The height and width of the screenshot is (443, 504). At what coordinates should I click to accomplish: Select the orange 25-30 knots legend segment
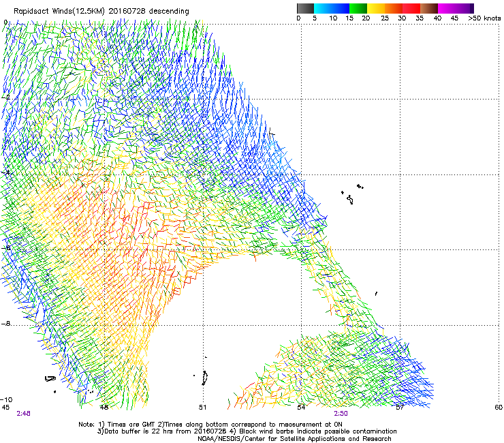(394, 8)
